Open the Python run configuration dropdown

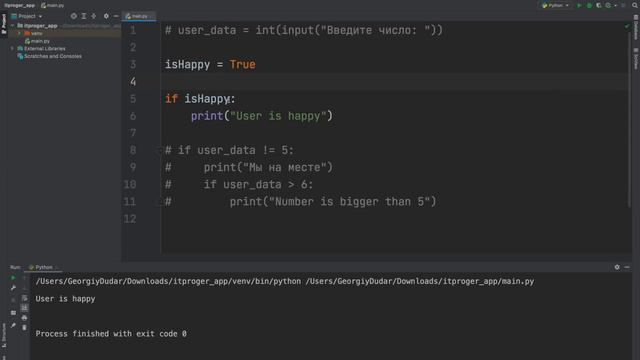coord(556,5)
